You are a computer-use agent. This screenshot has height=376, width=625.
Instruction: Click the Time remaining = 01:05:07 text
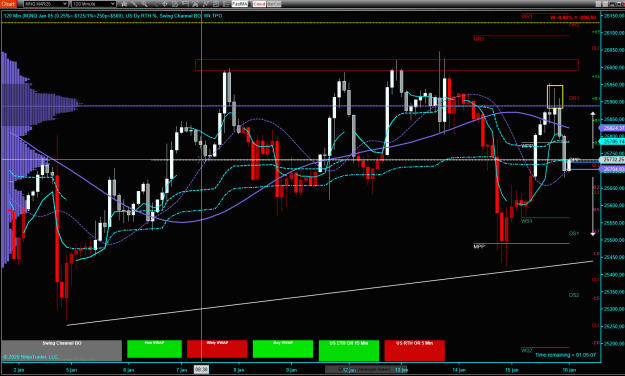(x=565, y=355)
